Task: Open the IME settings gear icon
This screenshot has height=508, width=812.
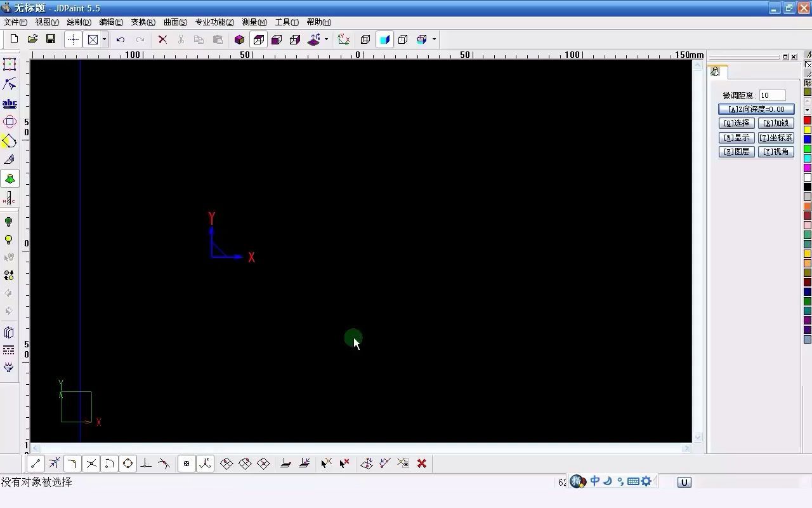Action: tap(646, 481)
